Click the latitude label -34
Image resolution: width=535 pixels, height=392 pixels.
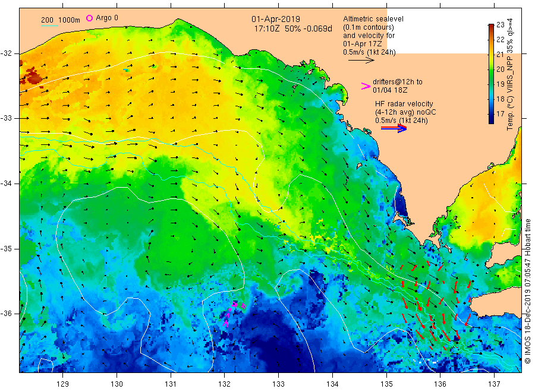7,184
